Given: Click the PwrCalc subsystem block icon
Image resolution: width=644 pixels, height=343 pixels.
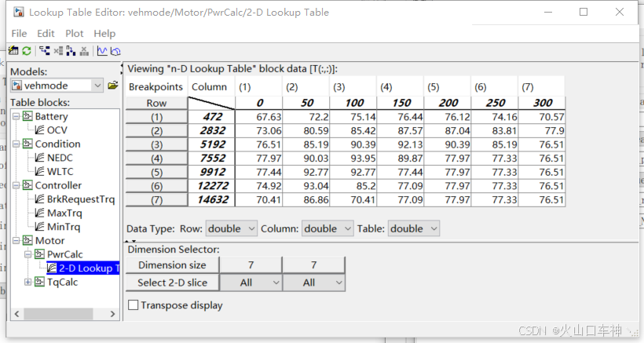Looking at the screenshot, I should pos(39,254).
